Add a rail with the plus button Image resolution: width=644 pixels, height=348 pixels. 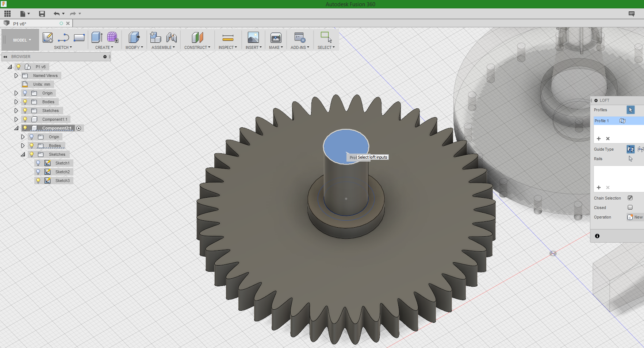[599, 187]
